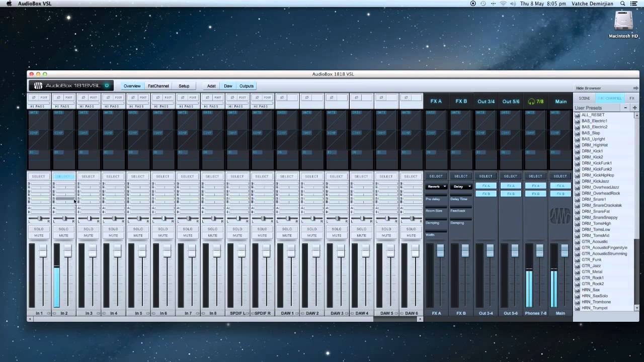The height and width of the screenshot is (362, 644).
Task: Open the Delay type dropdown on FX B
Action: [461, 187]
